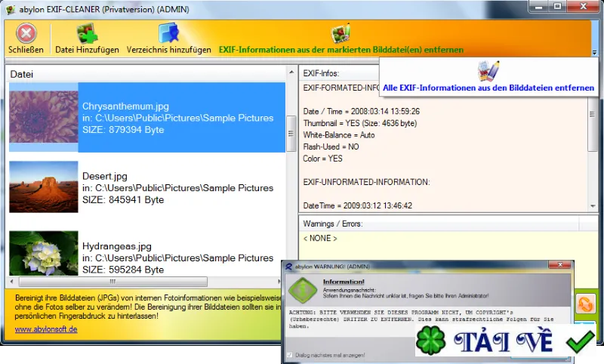The image size is (604, 364).
Task: Click the Color = YES line
Action: 322,159
